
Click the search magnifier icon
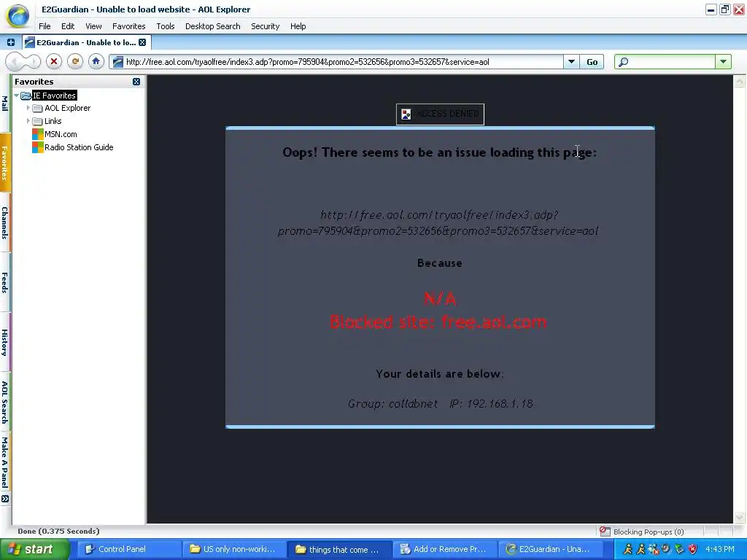point(623,62)
